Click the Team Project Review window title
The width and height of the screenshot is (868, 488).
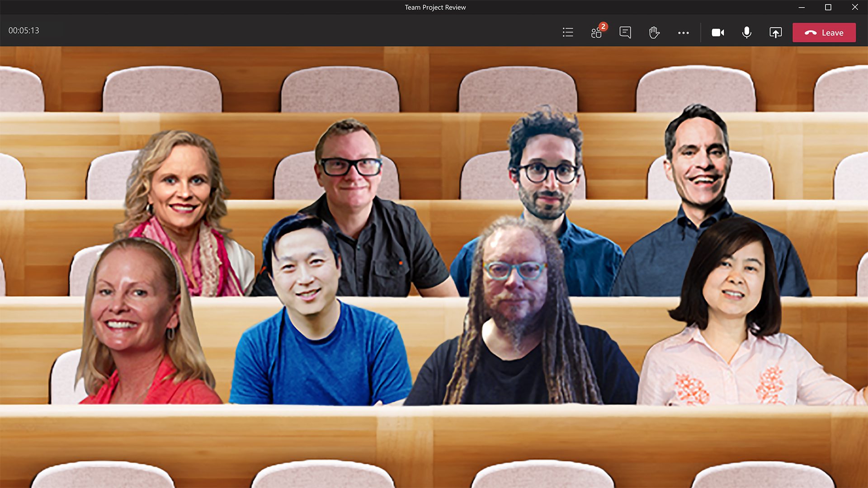(435, 7)
